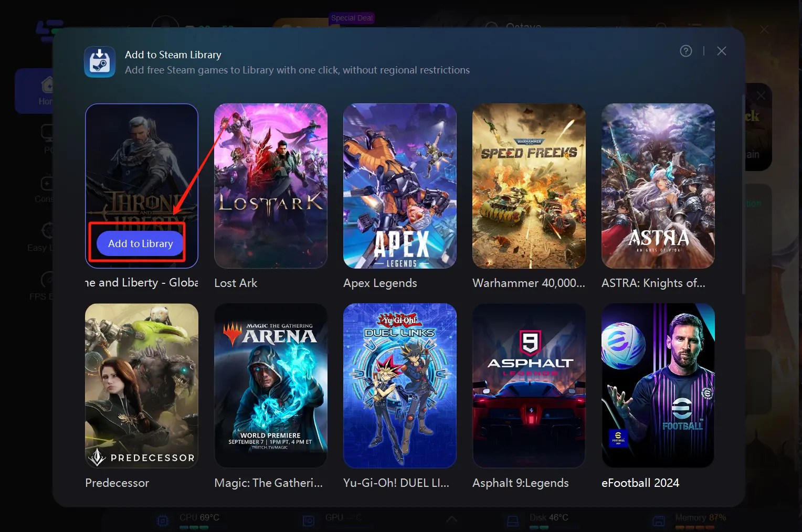Select the Yu-Gi-Oh! Duel Links cover
Viewport: 802px width, 532px height.
(400, 386)
